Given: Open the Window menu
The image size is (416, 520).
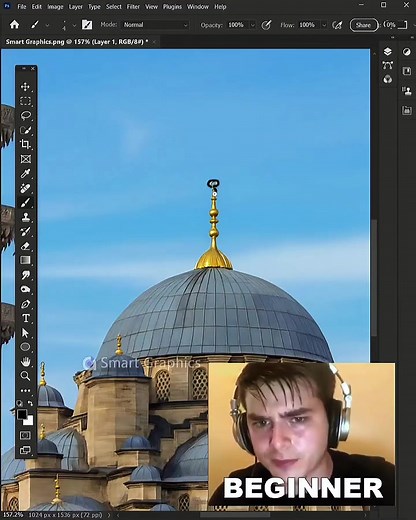Looking at the screenshot, I should pyautogui.click(x=198, y=7).
